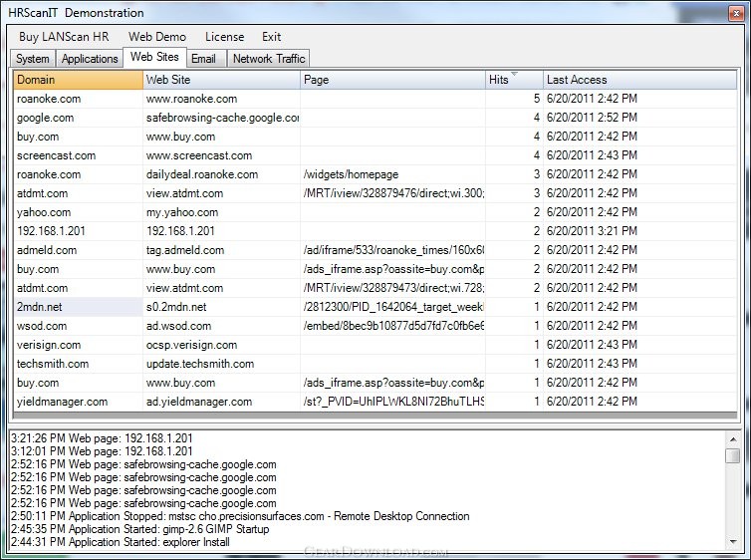751x560 pixels.
Task: Click the 3:12:01 PM Web page log entry
Action: [x=102, y=451]
